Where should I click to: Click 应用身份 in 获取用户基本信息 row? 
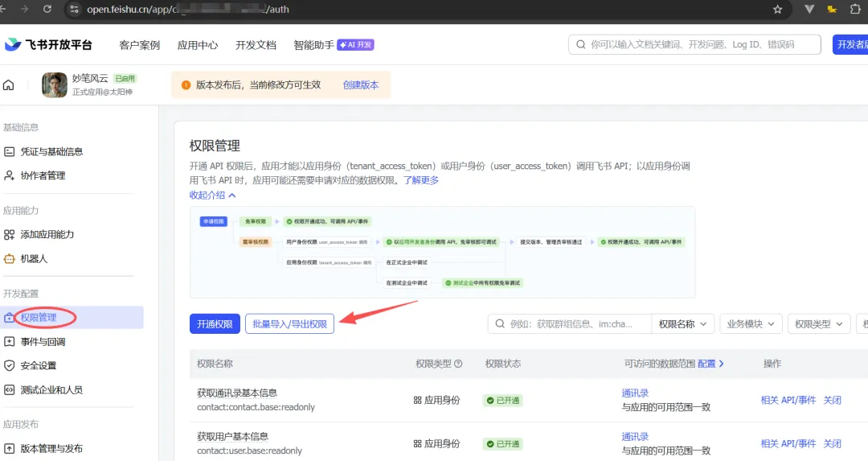pyautogui.click(x=436, y=444)
